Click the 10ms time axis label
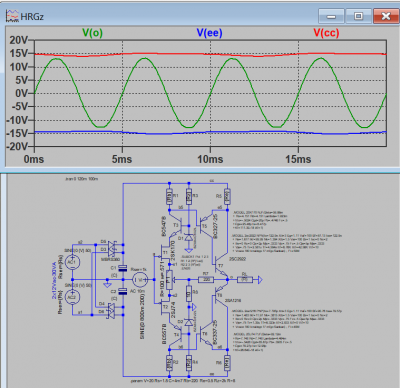Viewport: 400px width, 388px height. tap(210, 159)
